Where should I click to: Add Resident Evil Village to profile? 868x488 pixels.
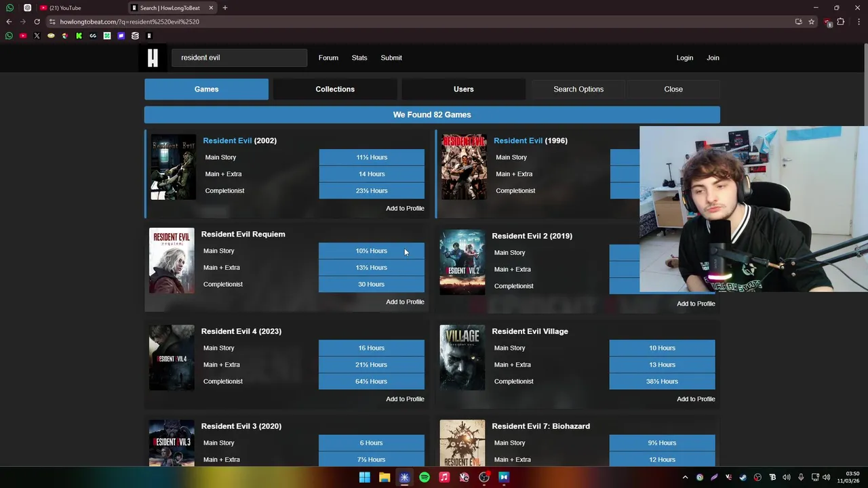pos(696,399)
